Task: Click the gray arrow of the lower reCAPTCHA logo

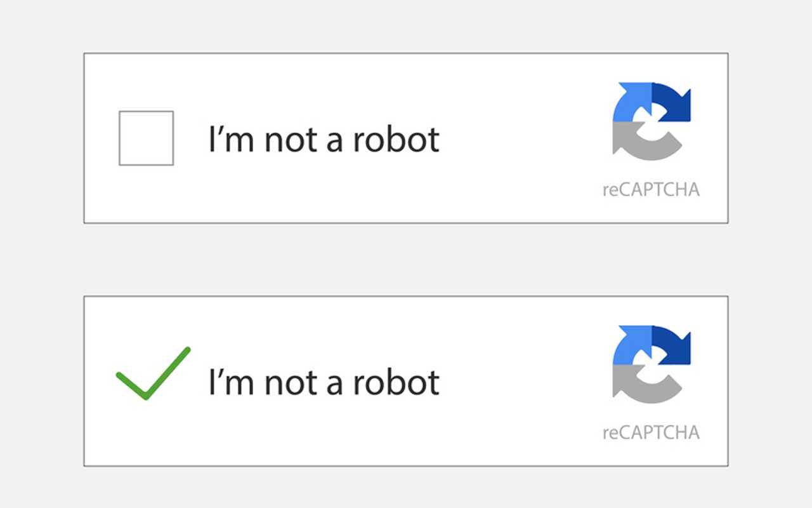Action: coord(644,384)
